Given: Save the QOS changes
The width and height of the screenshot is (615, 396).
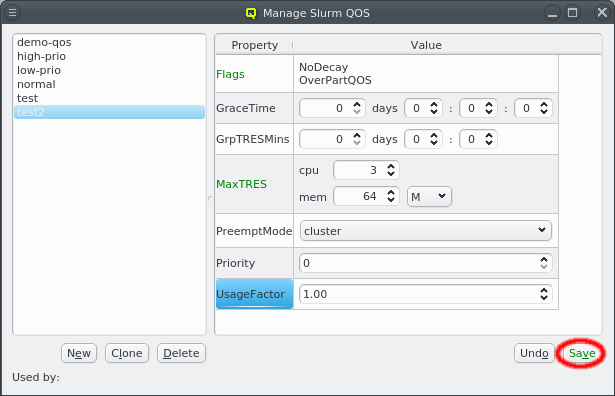Looking at the screenshot, I should 582,353.
